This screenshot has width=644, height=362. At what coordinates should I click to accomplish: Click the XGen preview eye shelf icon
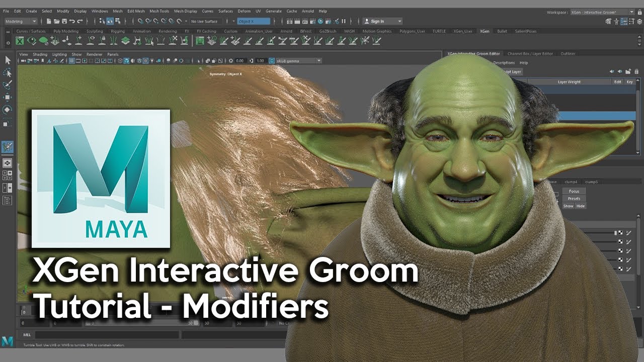point(32,41)
